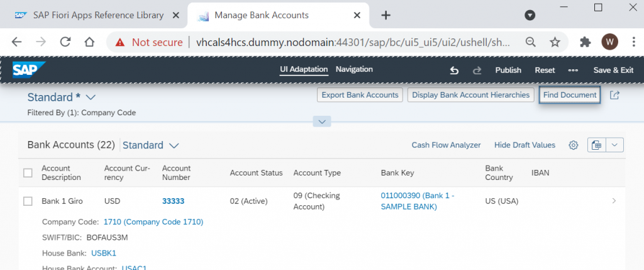The width and height of the screenshot is (644, 270).
Task: Click the '09 (Checking Account)' type cell
Action: click(x=317, y=201)
